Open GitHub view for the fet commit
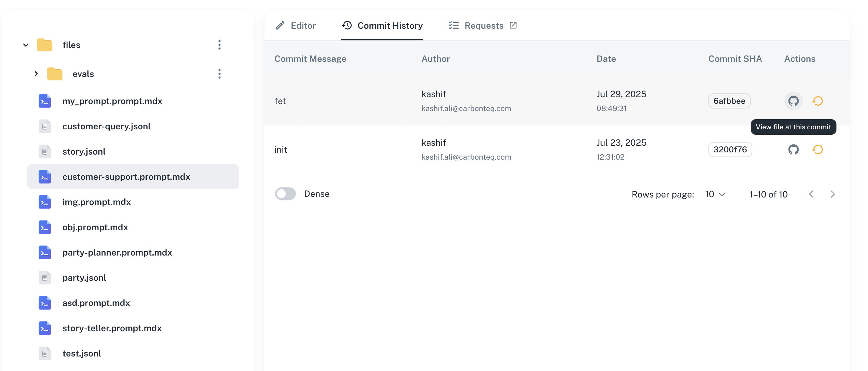Viewport: 868px width, 371px height. pos(793,101)
